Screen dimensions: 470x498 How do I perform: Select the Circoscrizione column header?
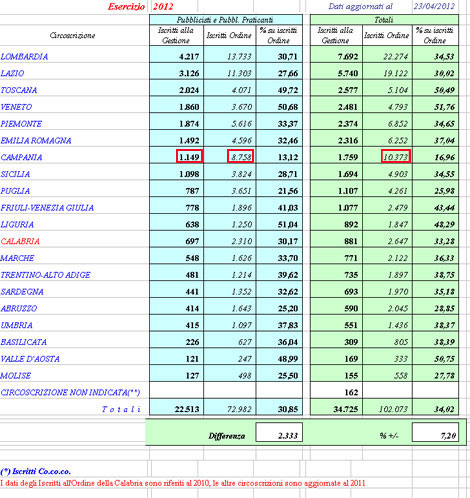point(73,35)
